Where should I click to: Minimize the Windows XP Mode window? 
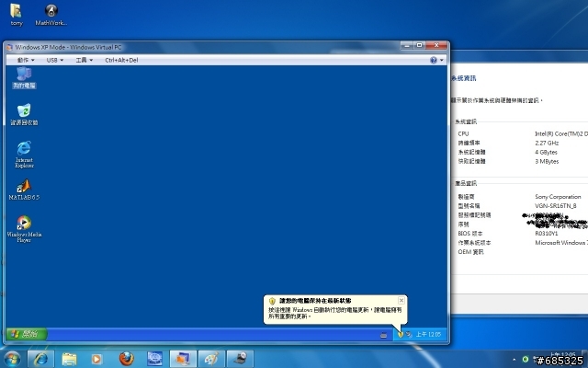(x=406, y=45)
